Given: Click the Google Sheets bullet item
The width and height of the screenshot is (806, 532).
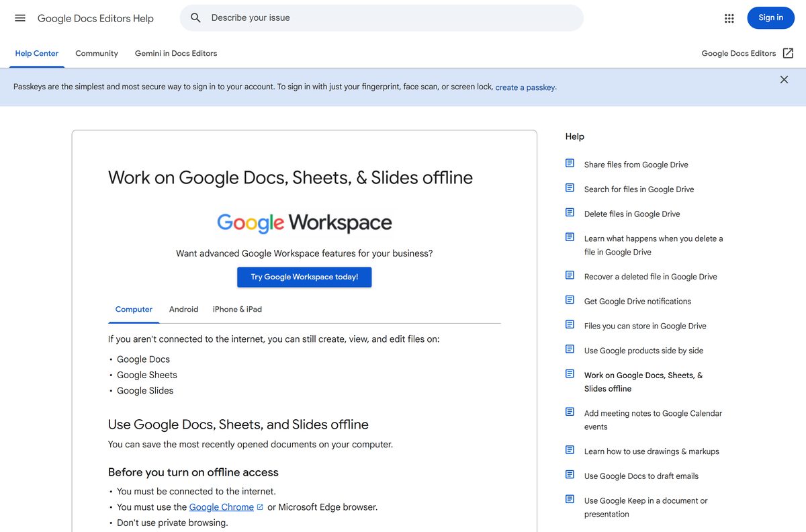Looking at the screenshot, I should pos(147,375).
